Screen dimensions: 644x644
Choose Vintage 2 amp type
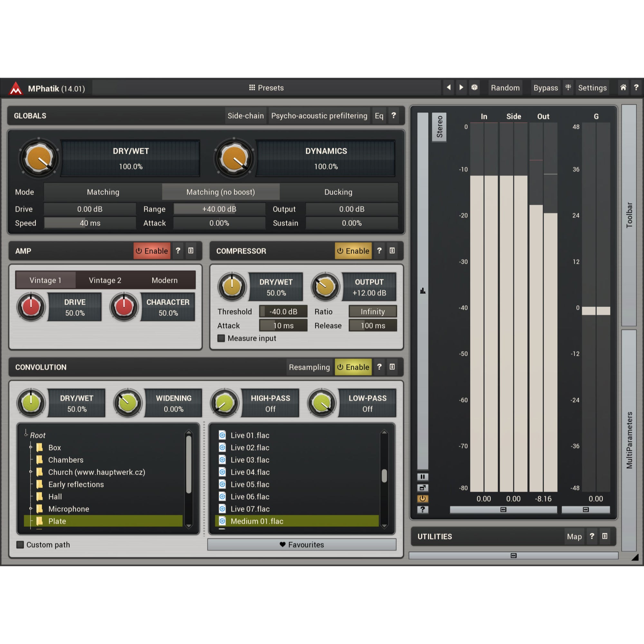coord(105,280)
